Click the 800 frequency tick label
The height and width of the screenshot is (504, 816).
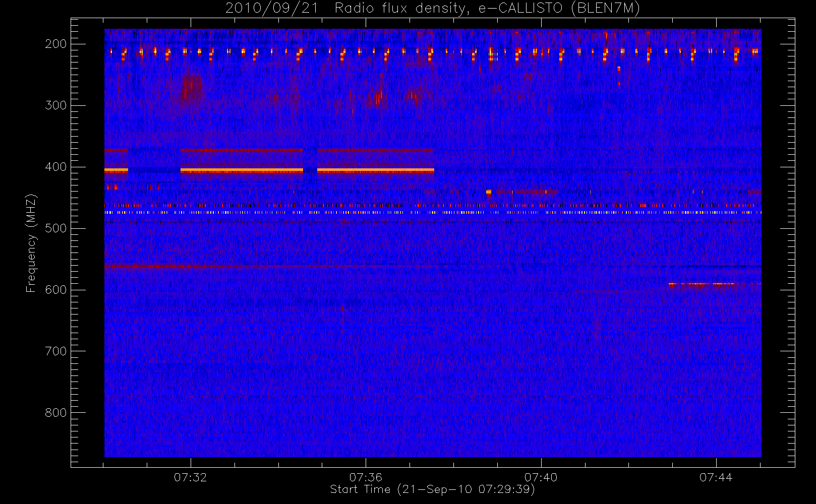[x=56, y=413]
